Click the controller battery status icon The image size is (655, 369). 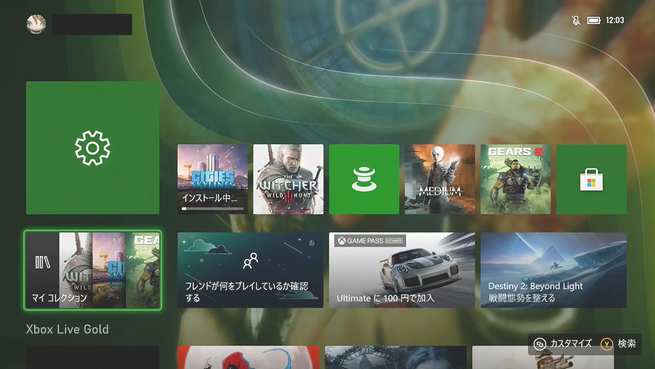pos(594,20)
